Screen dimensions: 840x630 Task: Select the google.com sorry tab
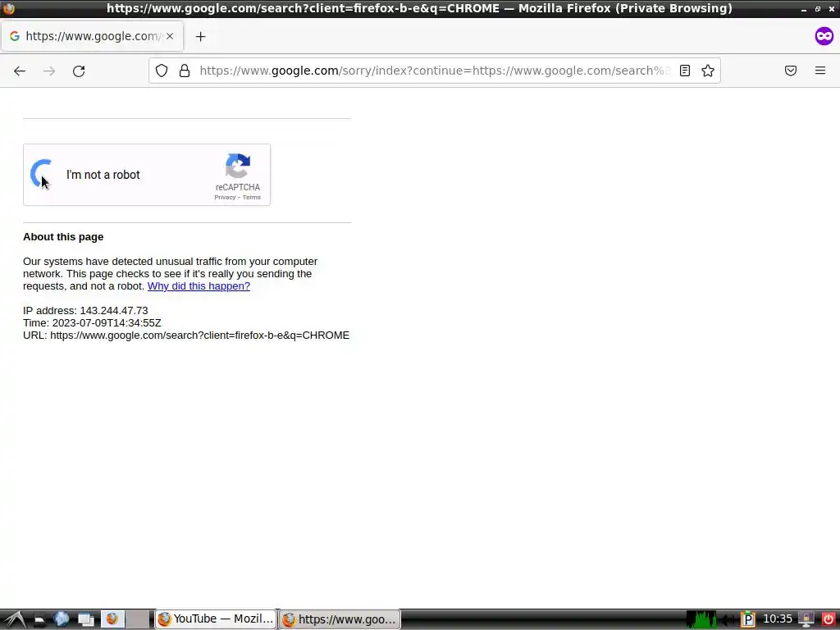[92, 36]
